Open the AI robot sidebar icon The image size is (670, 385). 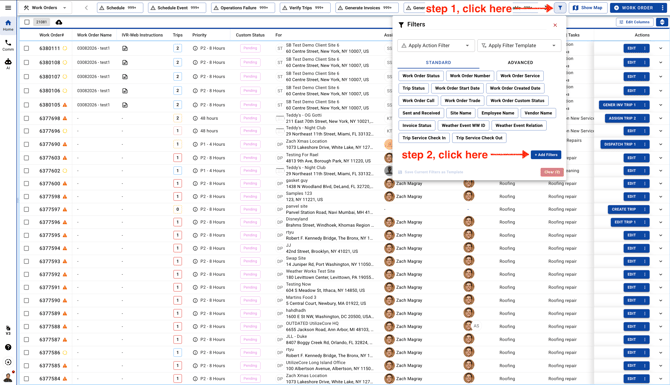8,64
